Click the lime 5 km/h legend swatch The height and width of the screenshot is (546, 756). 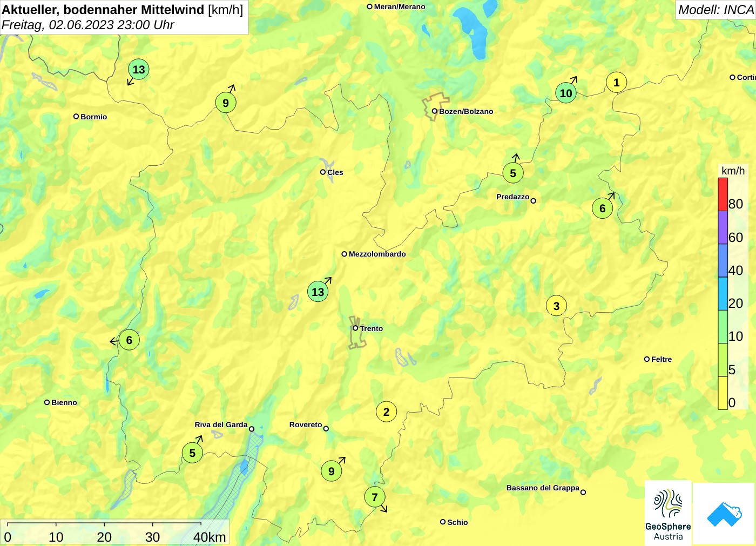tap(723, 359)
